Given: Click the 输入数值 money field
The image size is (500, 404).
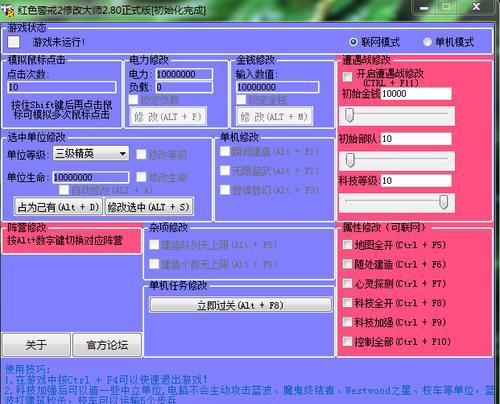Looking at the screenshot, I should [x=278, y=87].
